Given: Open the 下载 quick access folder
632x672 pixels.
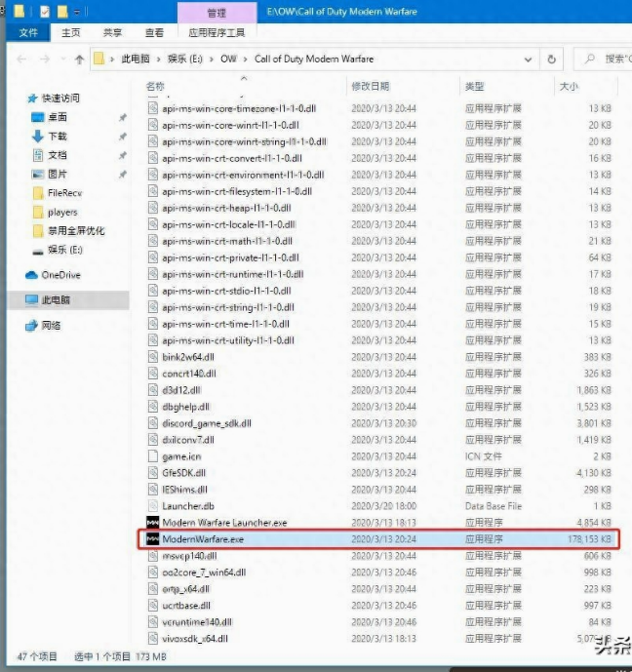Looking at the screenshot, I should (x=58, y=137).
